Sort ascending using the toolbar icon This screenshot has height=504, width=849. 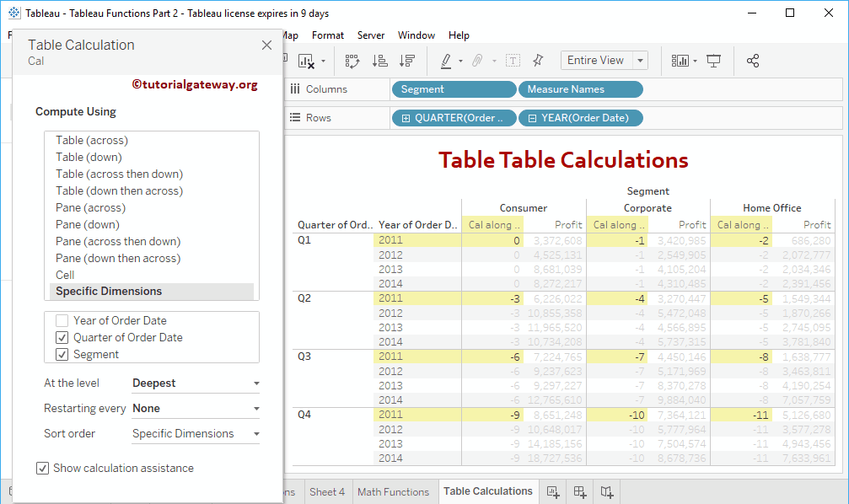point(380,61)
